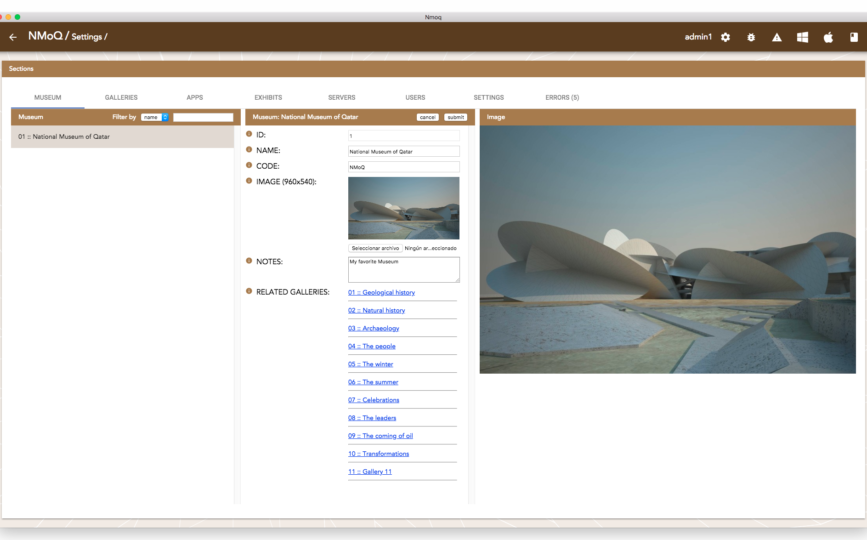Open the 03 Archaeology gallery link
Screen dimensions: 867x540
point(374,328)
